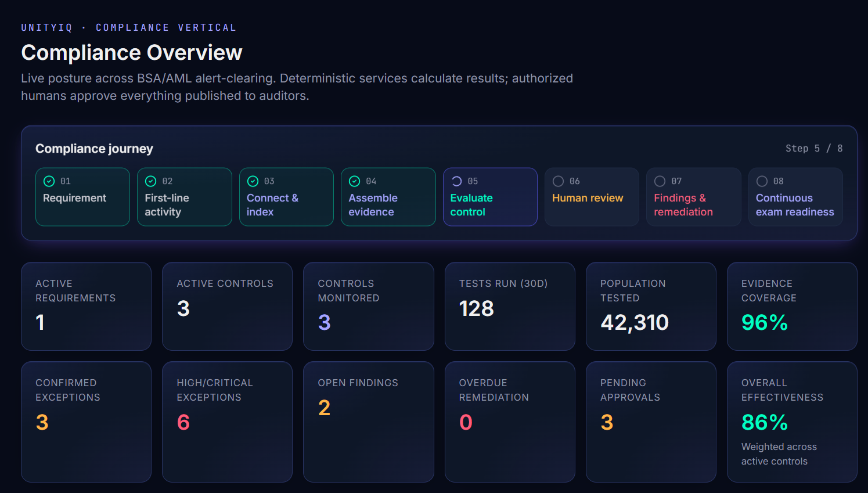The height and width of the screenshot is (493, 868).
Task: Click the checkmark icon for step 02
Action: click(x=151, y=181)
